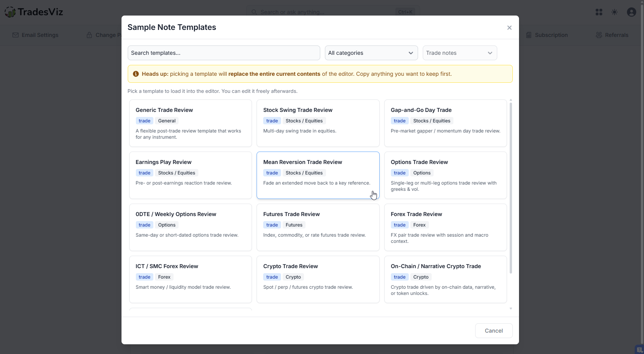This screenshot has width=644, height=354.
Task: Click the Change Password lock icon
Action: click(89, 35)
